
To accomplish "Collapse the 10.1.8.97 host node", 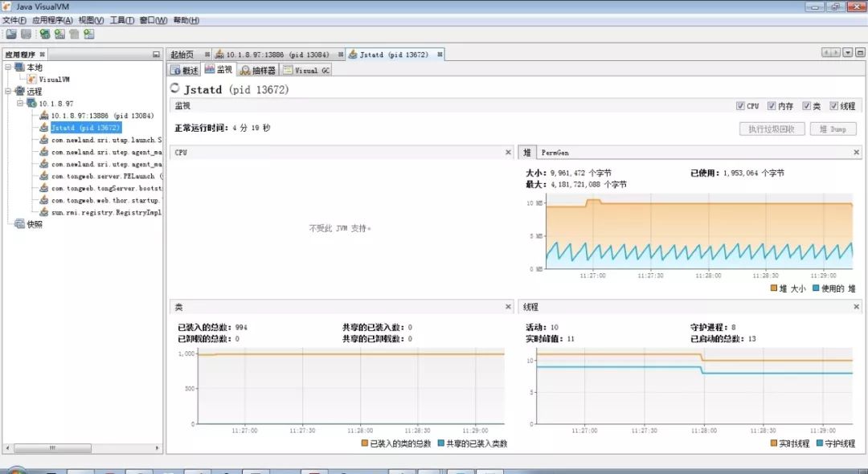I will click(20, 104).
